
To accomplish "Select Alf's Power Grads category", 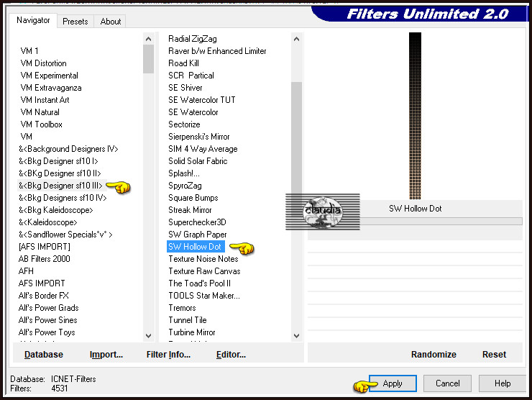I will (48, 308).
